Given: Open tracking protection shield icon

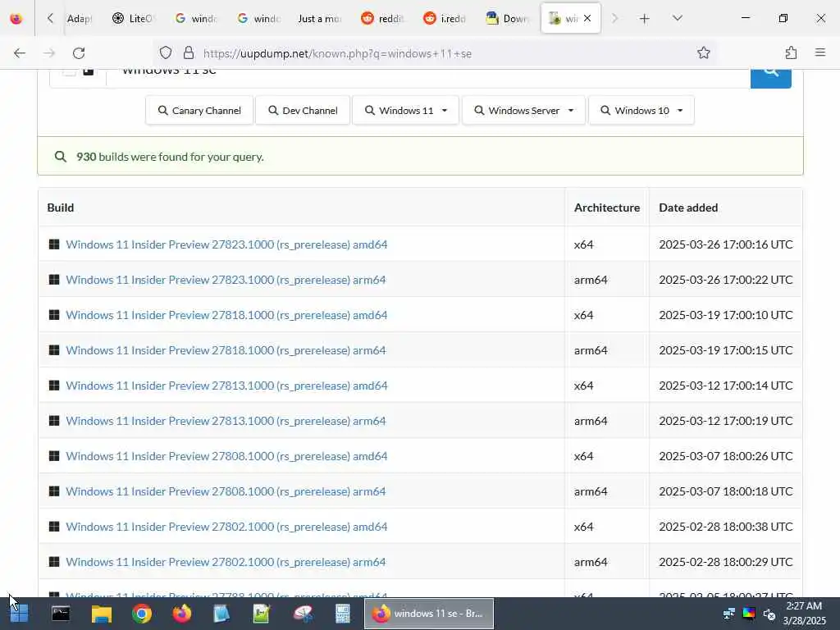Looking at the screenshot, I should [x=166, y=53].
